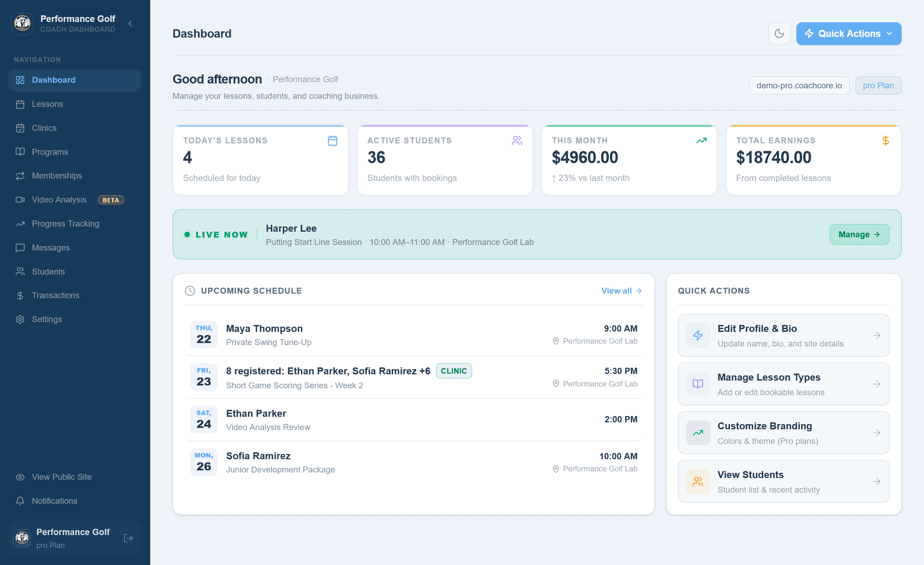Click the green Live Now status dot
Image resolution: width=924 pixels, height=565 pixels.
click(187, 234)
